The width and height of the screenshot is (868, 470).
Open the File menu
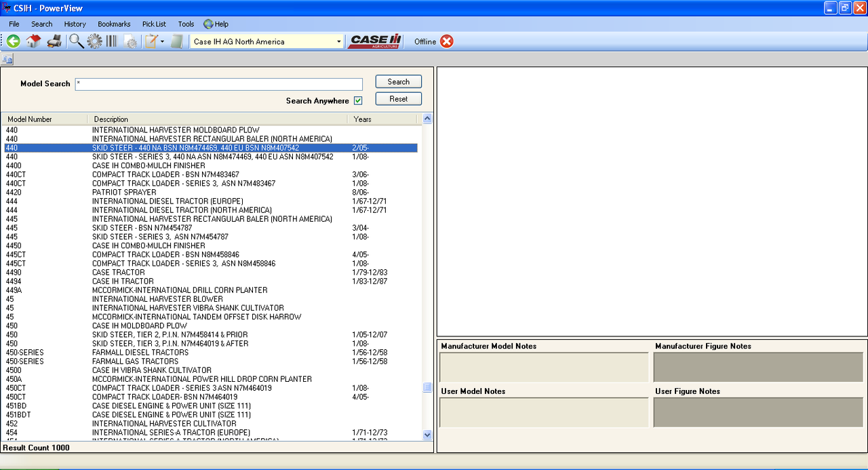click(14, 24)
